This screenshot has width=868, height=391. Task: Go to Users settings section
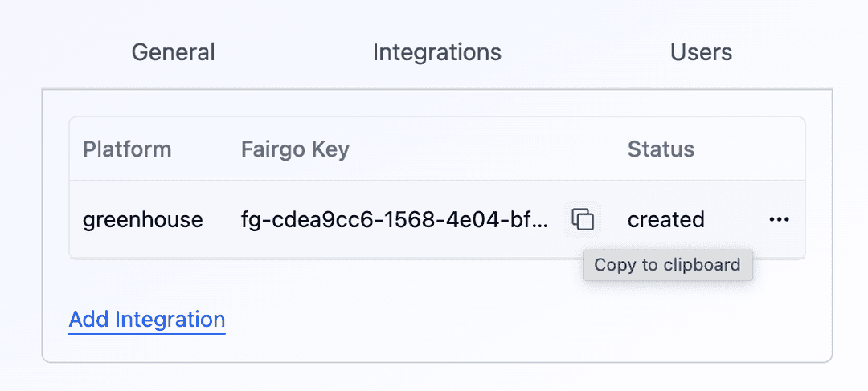(x=701, y=53)
